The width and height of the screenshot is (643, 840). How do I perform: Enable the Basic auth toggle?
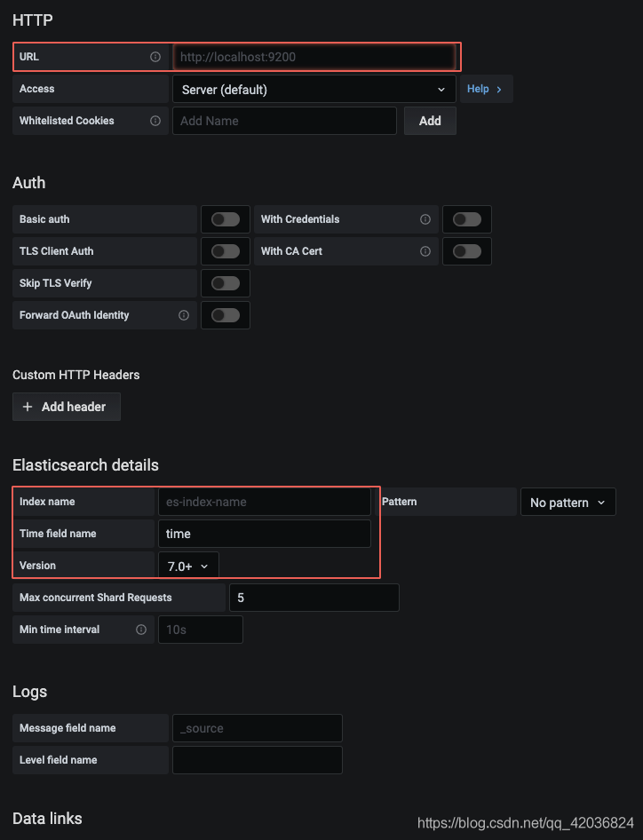pyautogui.click(x=226, y=219)
